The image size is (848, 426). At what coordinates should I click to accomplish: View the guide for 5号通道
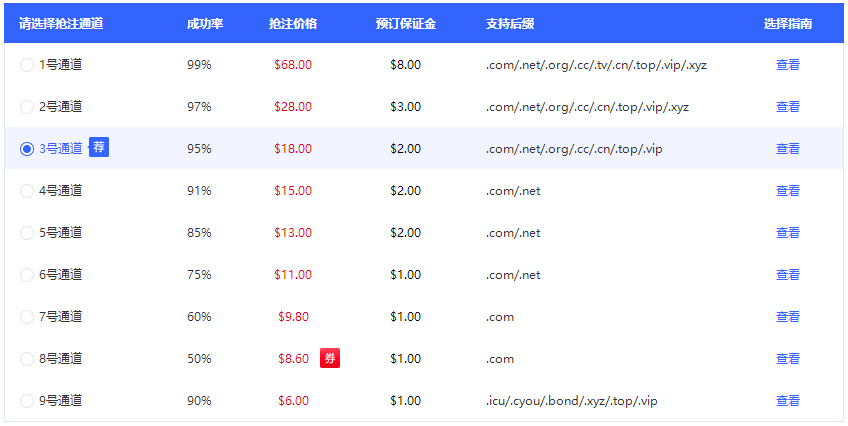788,233
